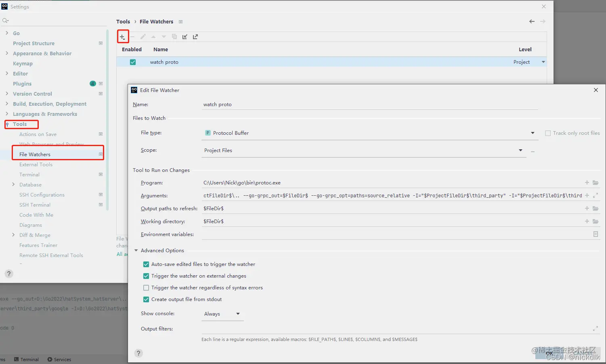
Task: Toggle Auto-save edited files to trigger watcher
Action: pos(146,264)
